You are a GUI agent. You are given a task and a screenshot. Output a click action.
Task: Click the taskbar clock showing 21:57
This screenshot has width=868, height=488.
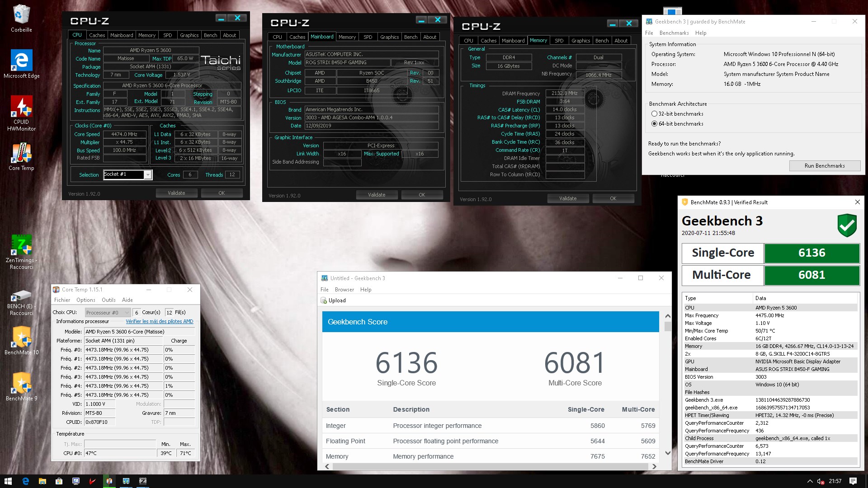pyautogui.click(x=835, y=481)
